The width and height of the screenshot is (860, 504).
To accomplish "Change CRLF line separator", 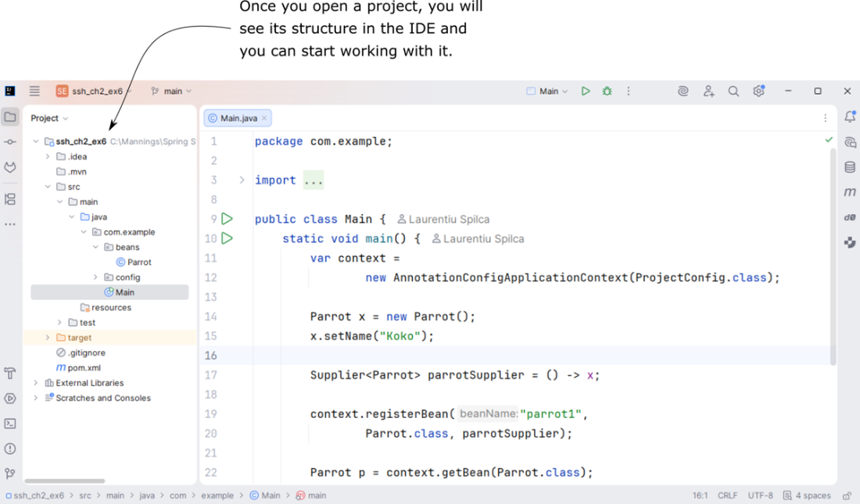I will (727, 495).
